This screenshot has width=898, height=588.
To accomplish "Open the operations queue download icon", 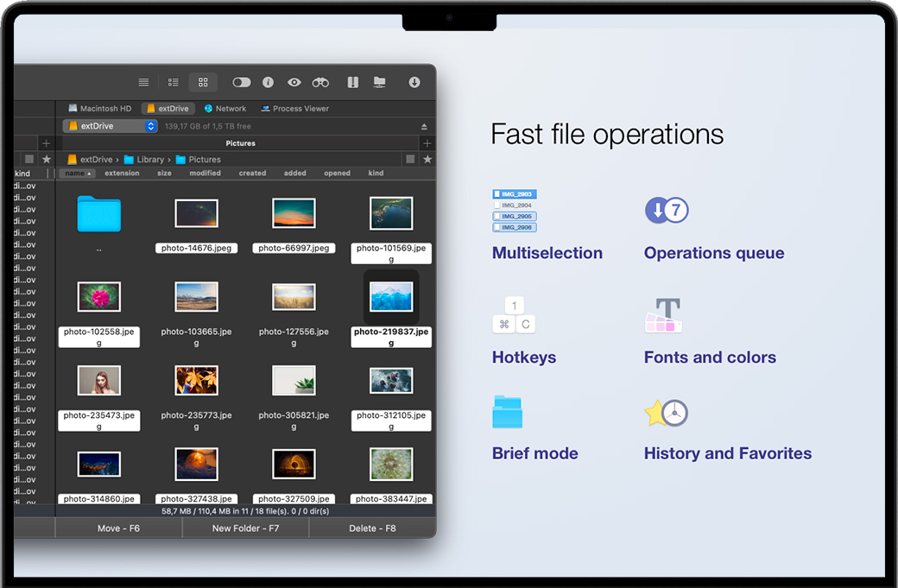I will (414, 82).
